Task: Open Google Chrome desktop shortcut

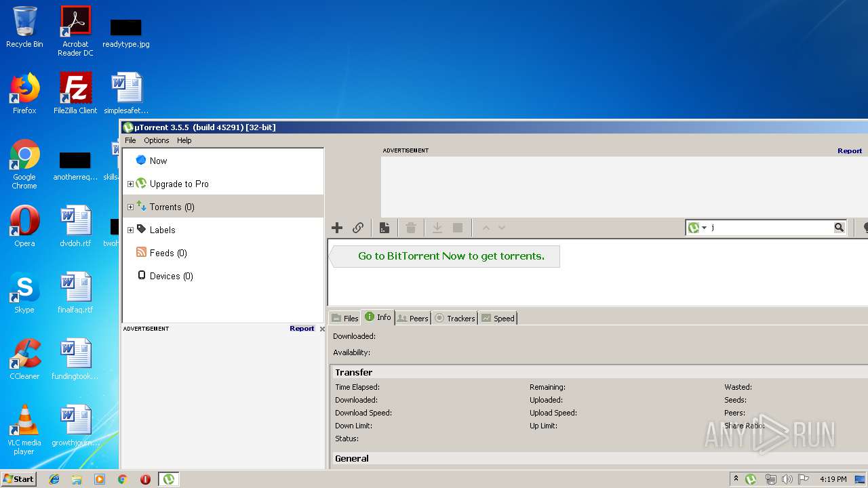Action: 24,164
